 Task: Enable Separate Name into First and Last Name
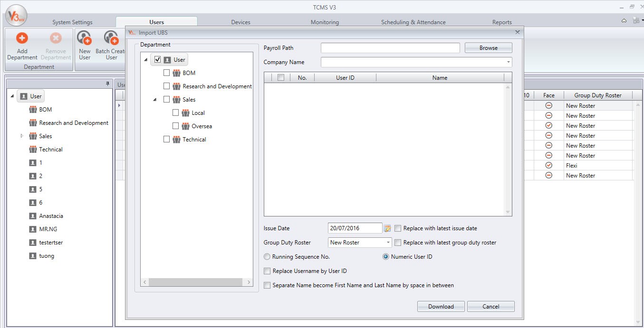[x=267, y=285]
